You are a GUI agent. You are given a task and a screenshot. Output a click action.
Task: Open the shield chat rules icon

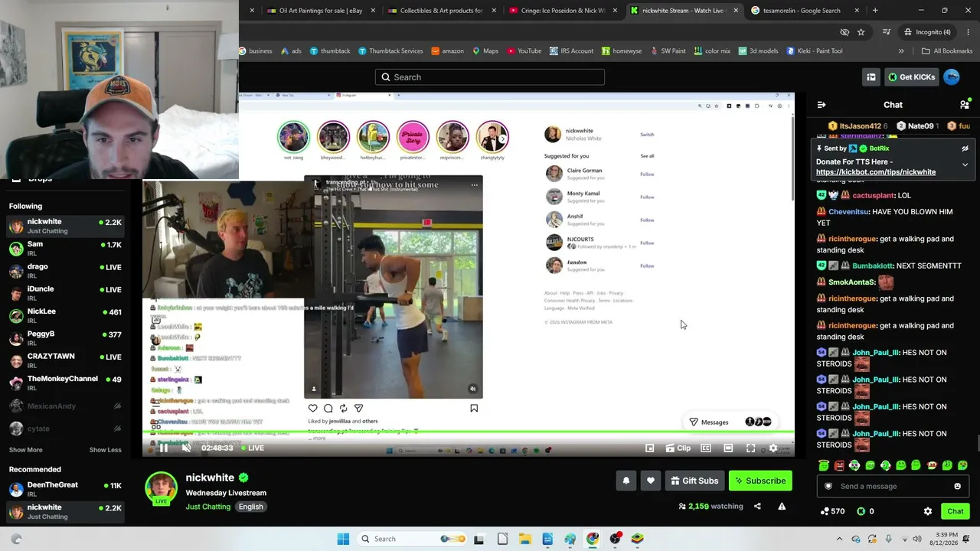pos(828,486)
